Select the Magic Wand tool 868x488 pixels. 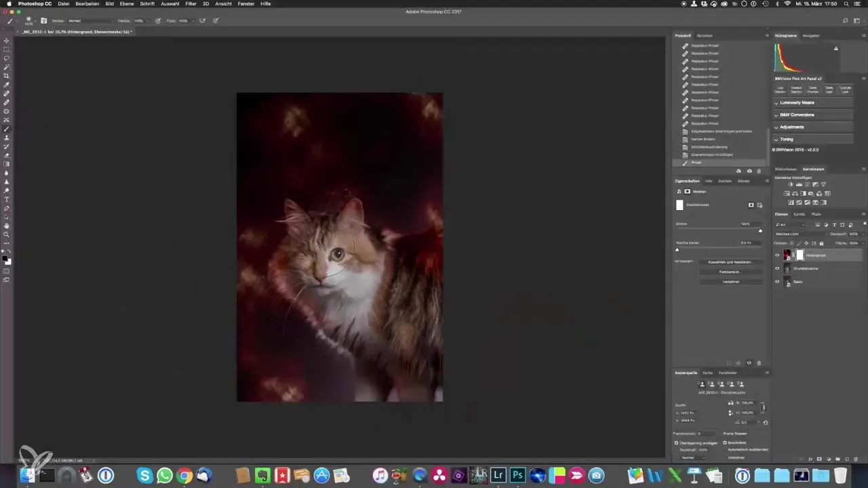7,67
